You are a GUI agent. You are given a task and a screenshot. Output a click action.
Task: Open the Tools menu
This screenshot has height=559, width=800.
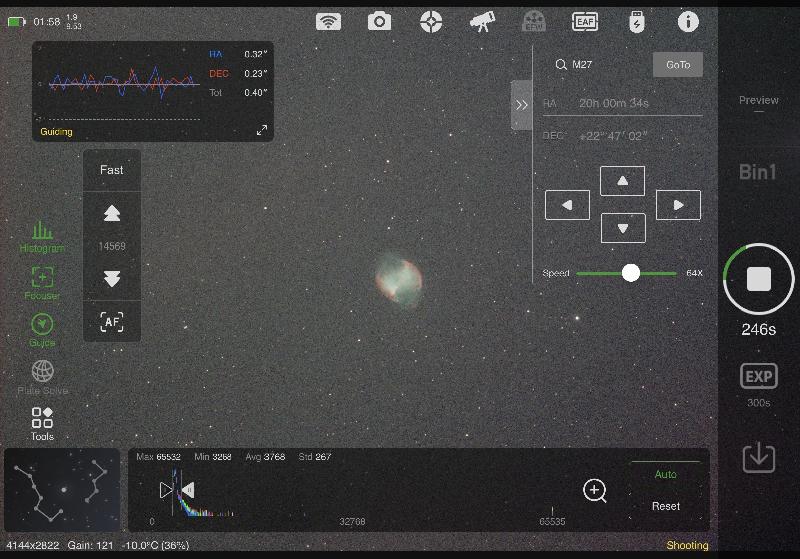42,424
